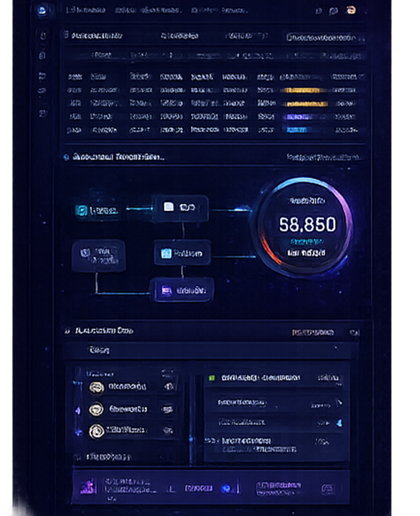The width and height of the screenshot is (420, 516).
Task: Click the light-blue icon on the middle flow node
Action: point(166,253)
